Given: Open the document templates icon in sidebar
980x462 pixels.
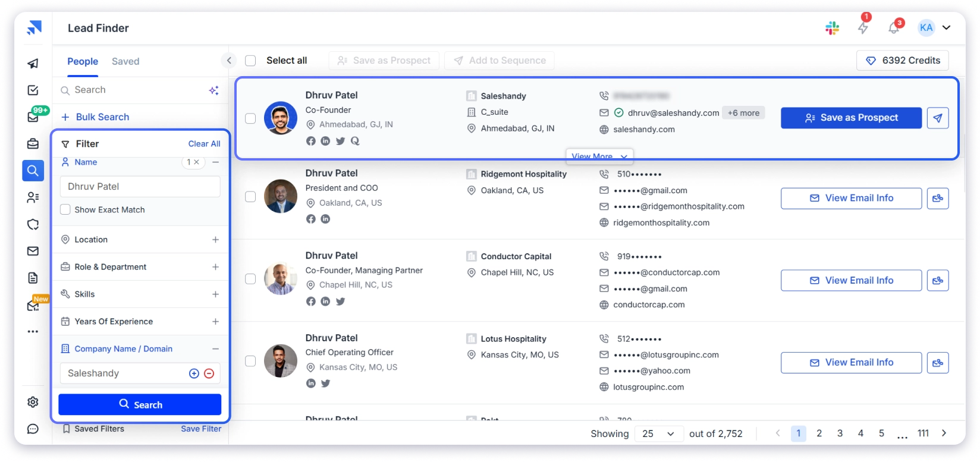Looking at the screenshot, I should 33,278.
